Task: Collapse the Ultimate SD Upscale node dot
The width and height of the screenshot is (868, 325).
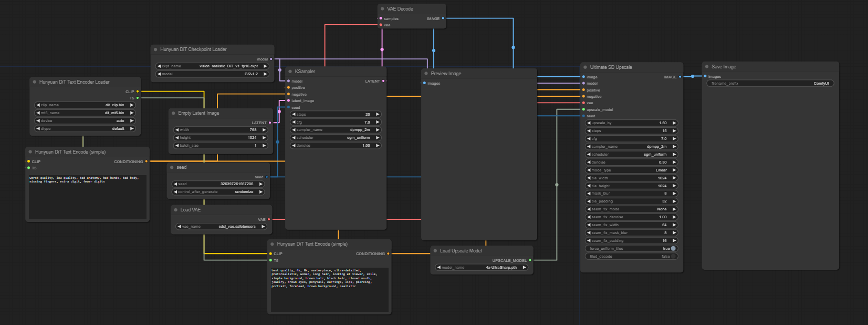Action: coord(585,67)
